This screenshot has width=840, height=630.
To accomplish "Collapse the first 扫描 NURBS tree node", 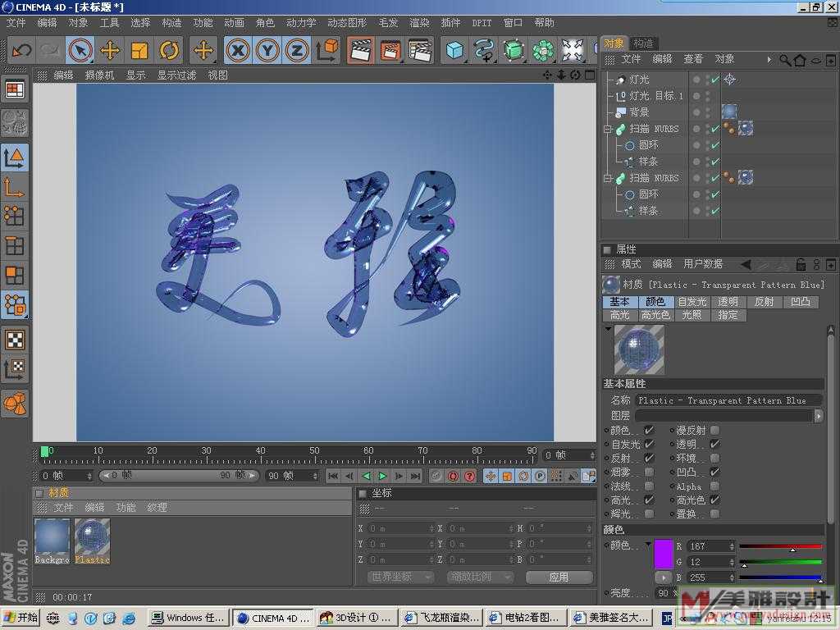I will (x=608, y=129).
